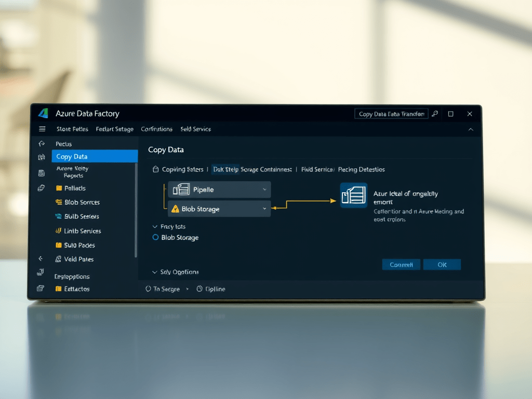Collapse the Say Options section

click(154, 272)
